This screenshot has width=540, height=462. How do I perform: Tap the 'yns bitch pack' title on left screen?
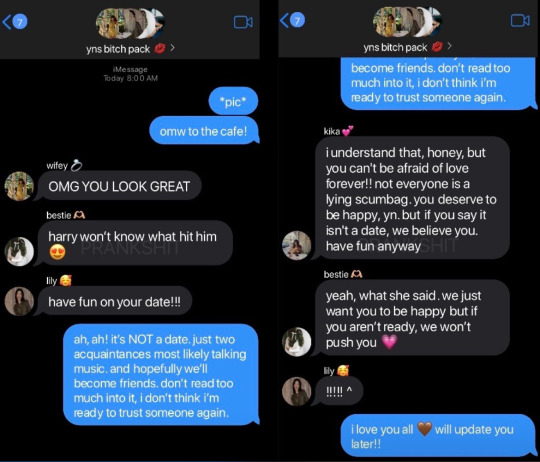118,49
